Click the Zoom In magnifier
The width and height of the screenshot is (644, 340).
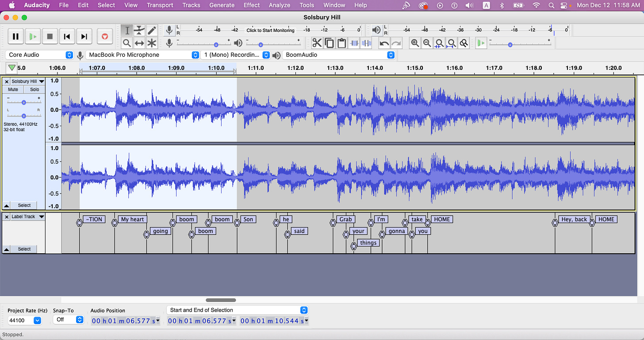tap(415, 43)
